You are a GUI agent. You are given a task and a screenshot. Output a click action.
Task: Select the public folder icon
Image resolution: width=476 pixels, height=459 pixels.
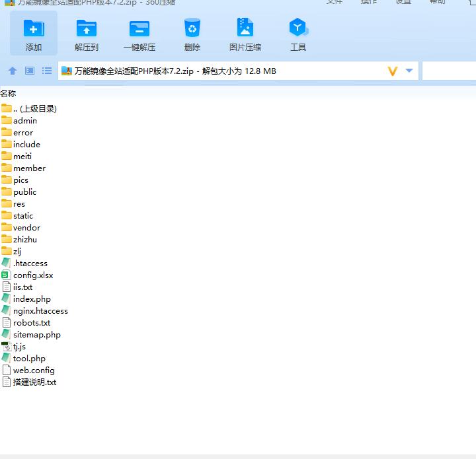tap(7, 192)
